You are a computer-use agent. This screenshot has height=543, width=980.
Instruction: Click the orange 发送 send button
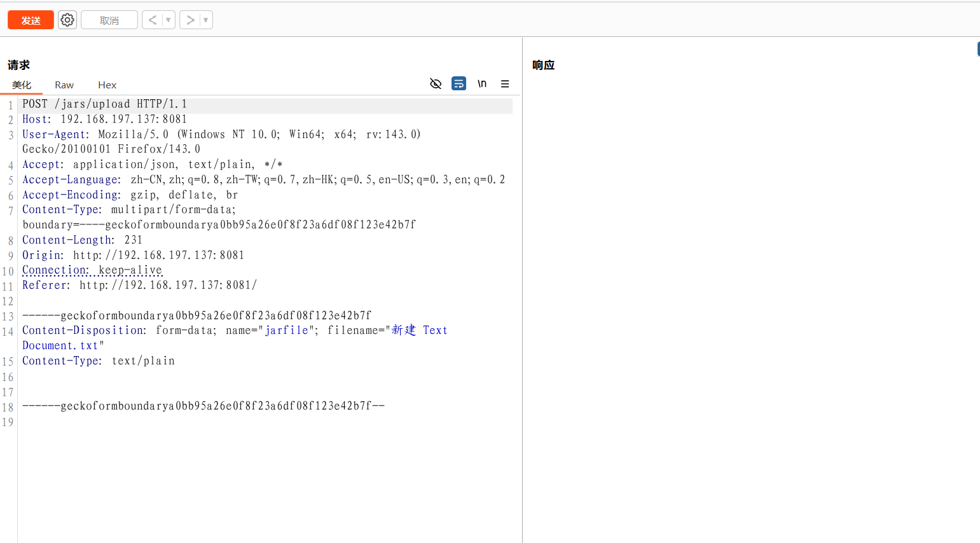pos(31,20)
